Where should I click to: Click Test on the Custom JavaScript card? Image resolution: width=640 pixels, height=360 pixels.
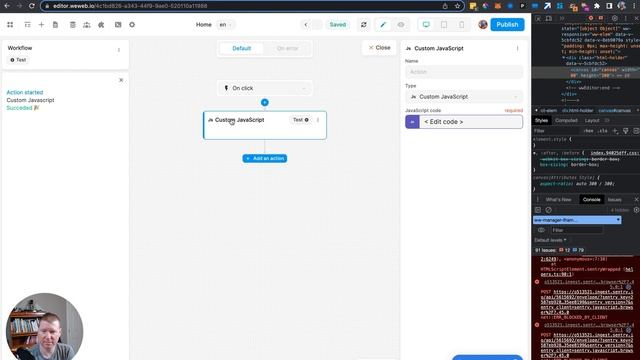tap(301, 120)
